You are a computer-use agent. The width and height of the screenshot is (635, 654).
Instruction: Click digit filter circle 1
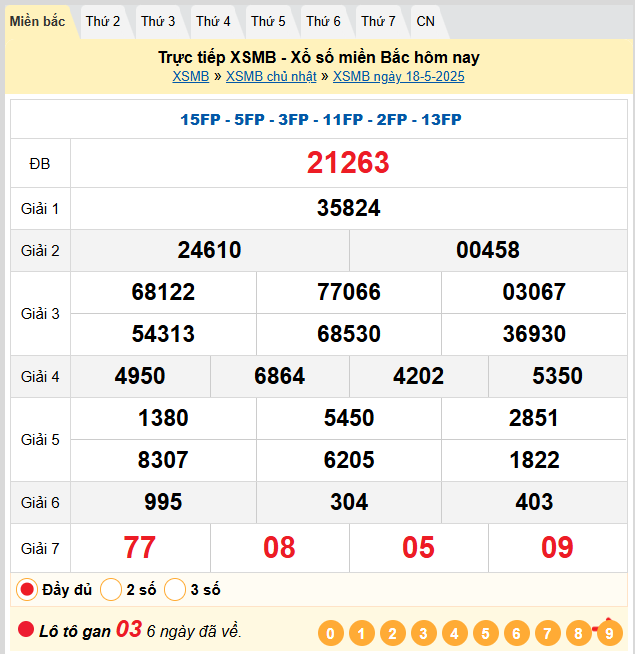click(x=361, y=634)
